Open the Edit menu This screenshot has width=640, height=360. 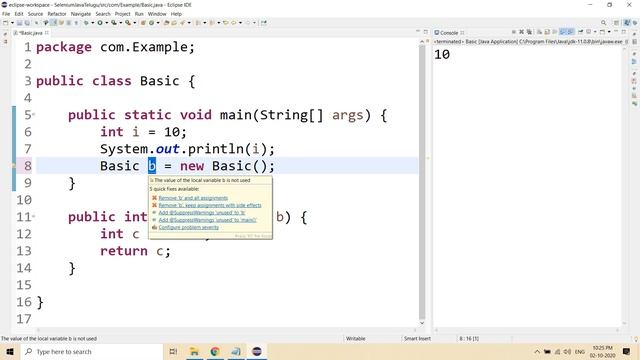tap(19, 14)
